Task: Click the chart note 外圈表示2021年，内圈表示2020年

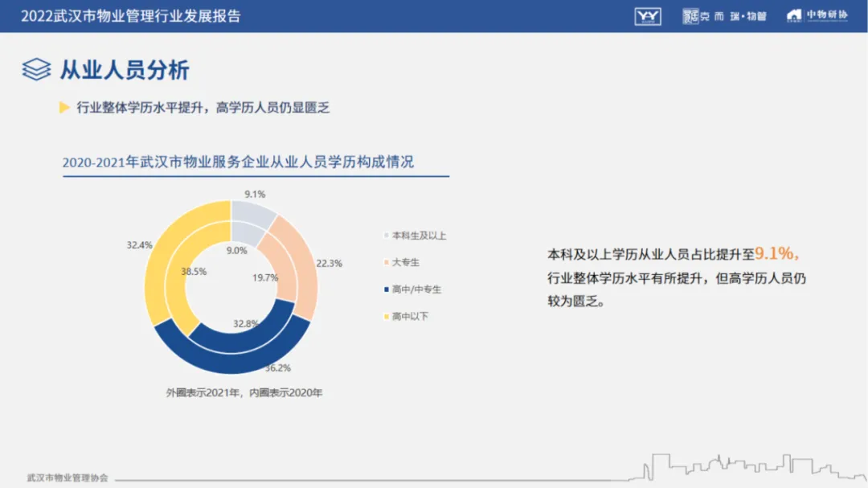Action: click(244, 392)
